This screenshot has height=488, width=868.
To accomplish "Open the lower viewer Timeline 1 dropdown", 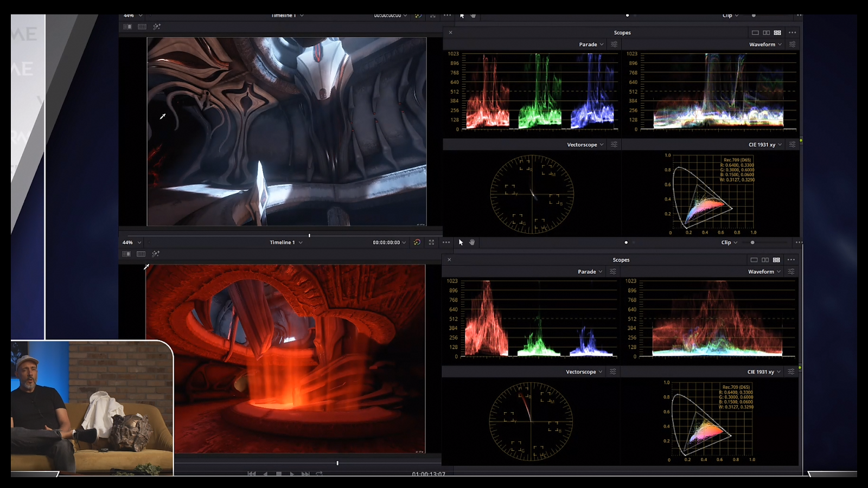I will pos(286,242).
